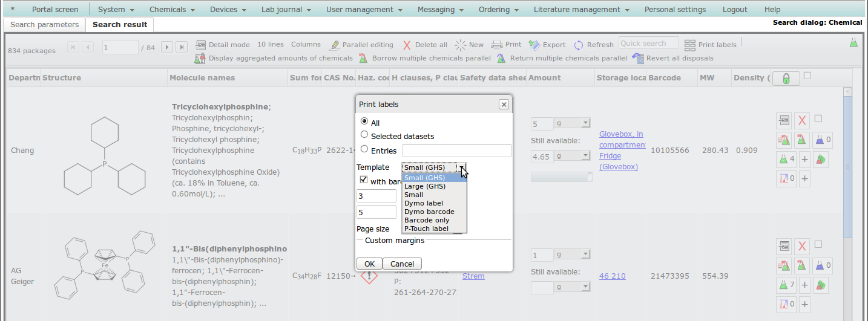Viewport: 868px width, 321px height.
Task: Click the green lock icon in table header
Action: click(786, 79)
